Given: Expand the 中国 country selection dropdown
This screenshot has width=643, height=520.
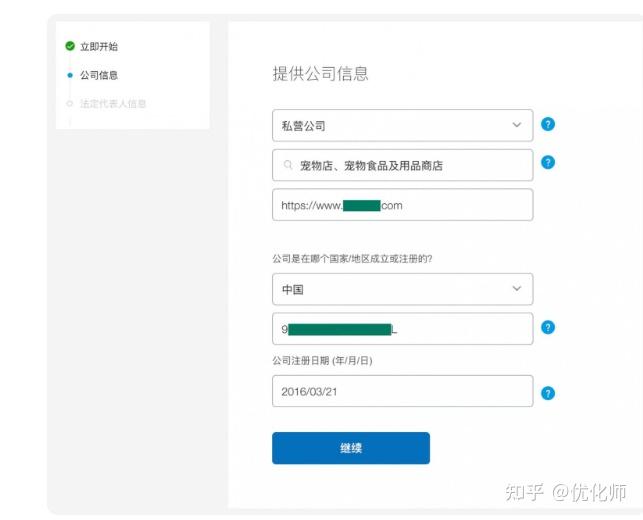Looking at the screenshot, I should 402,289.
